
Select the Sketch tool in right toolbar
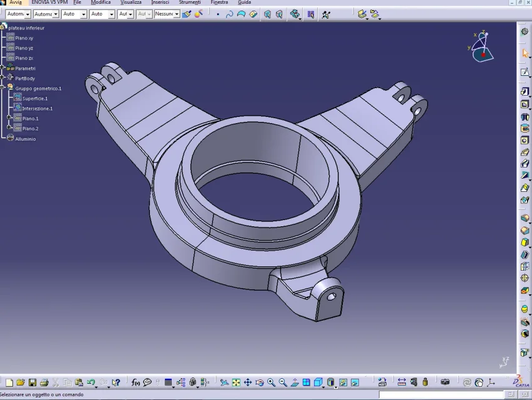tap(525, 72)
